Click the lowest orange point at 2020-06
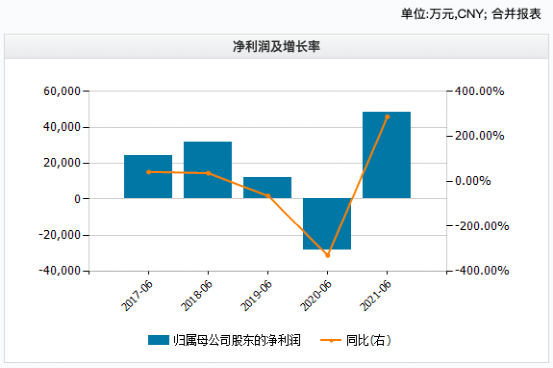 coord(327,255)
